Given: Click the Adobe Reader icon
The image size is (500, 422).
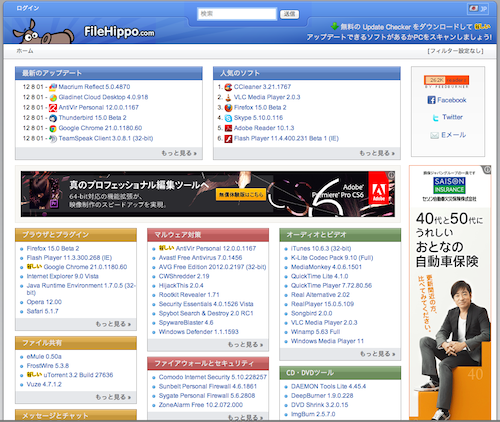Looking at the screenshot, I should click(228, 128).
